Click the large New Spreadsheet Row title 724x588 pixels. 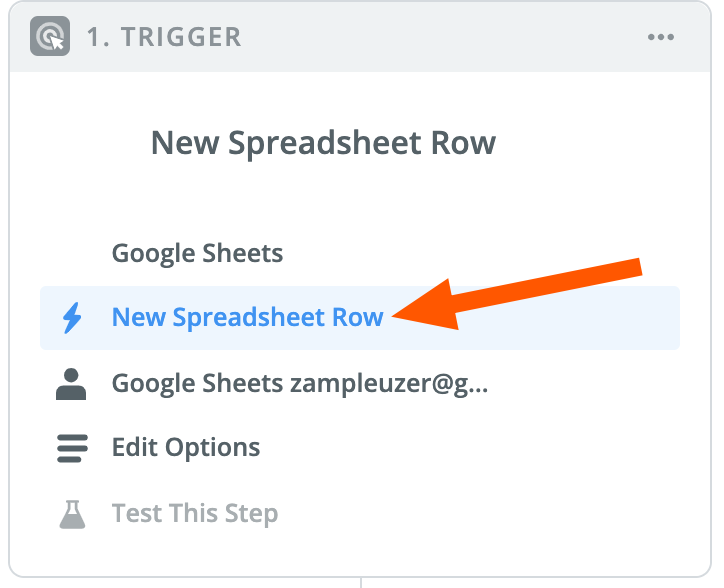point(323,143)
